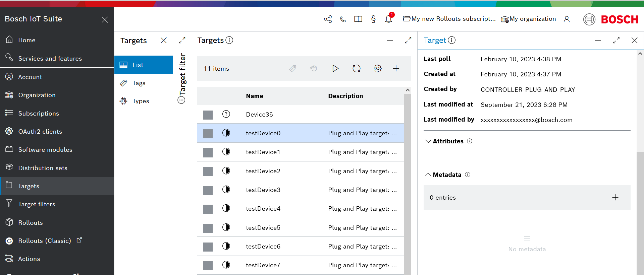
Task: Open the notifications bell
Action: coord(388,19)
